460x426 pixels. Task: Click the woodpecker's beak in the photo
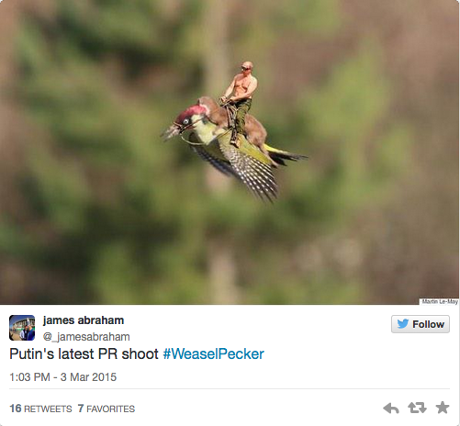click(x=170, y=132)
